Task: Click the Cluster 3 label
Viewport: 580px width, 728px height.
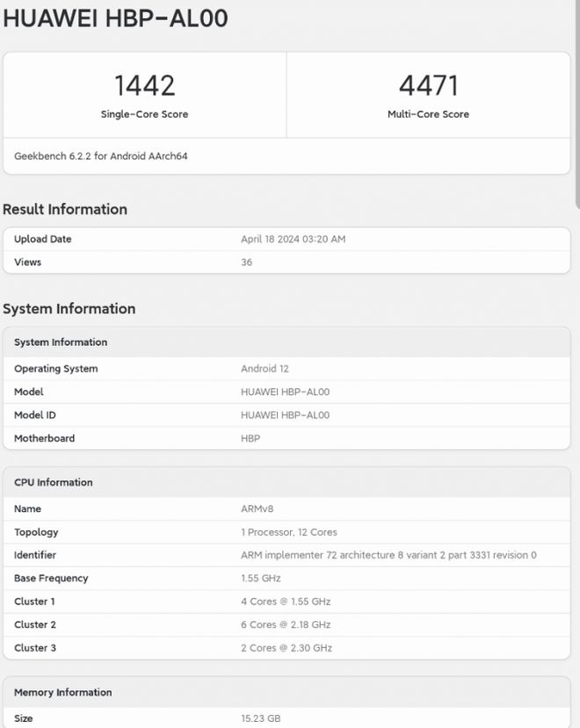Action: point(35,648)
